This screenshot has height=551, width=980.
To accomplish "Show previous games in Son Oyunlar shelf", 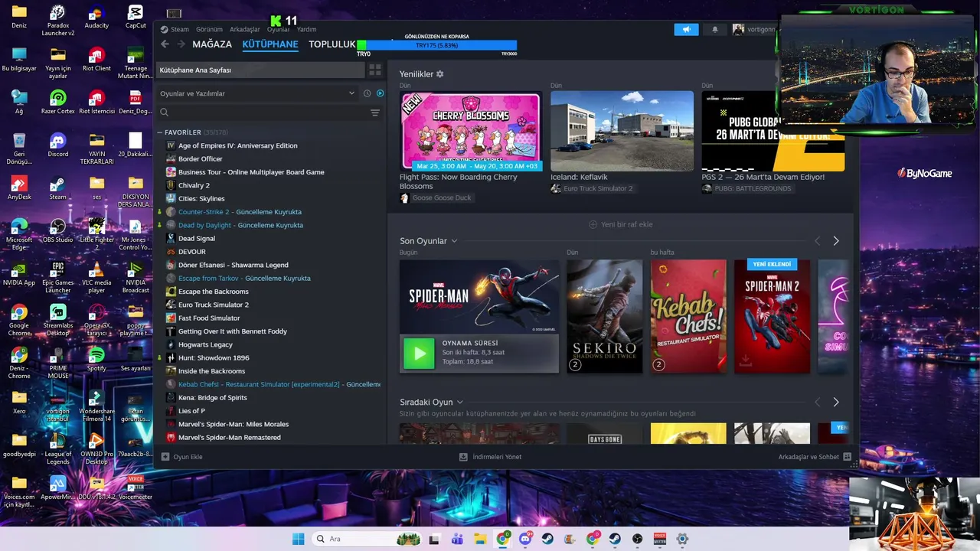I will 817,241.
